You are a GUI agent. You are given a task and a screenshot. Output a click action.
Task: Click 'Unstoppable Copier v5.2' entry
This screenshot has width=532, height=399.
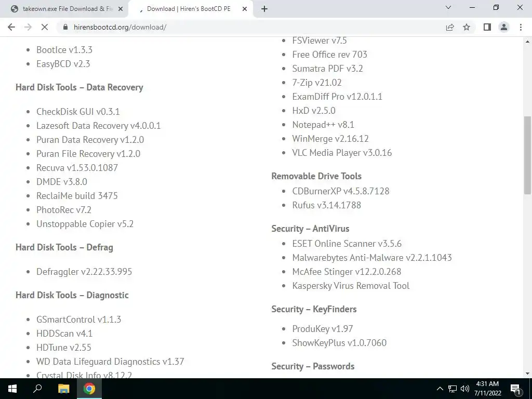(x=85, y=224)
